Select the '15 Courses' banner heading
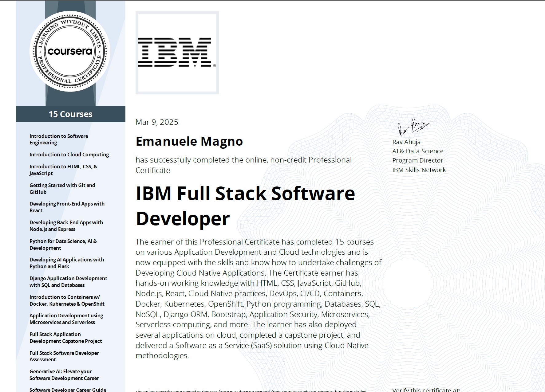This screenshot has height=392, width=545. 70,114
